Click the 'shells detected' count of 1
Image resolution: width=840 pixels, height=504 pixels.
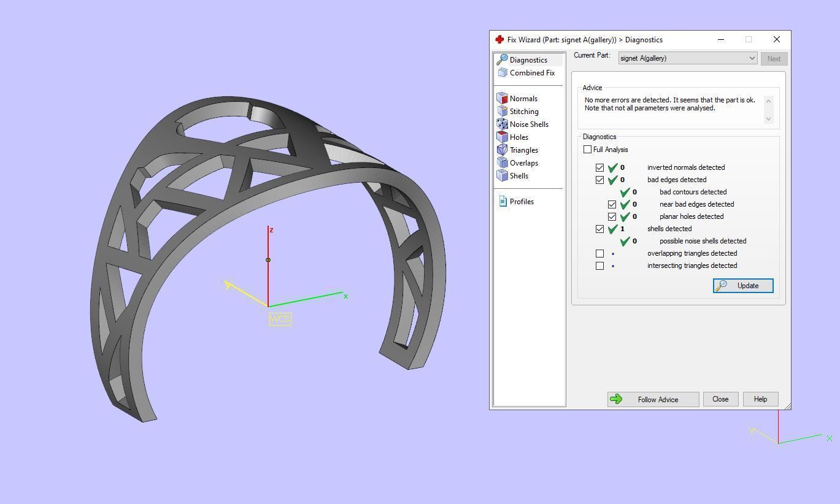622,229
